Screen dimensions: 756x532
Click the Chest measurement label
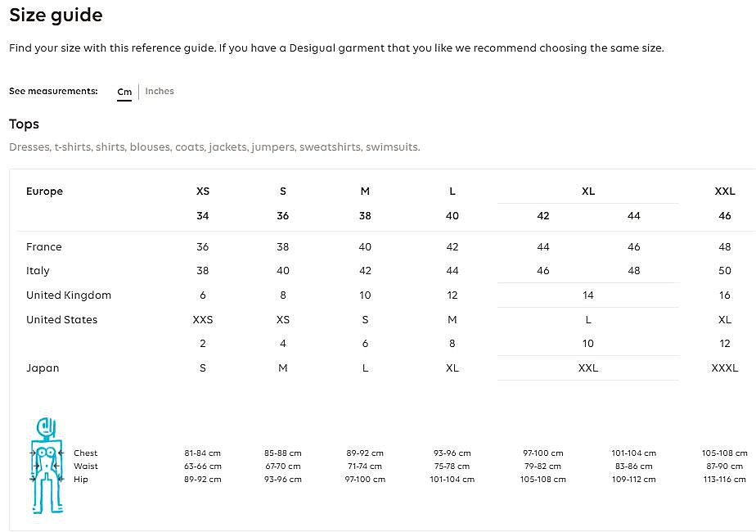coord(85,453)
